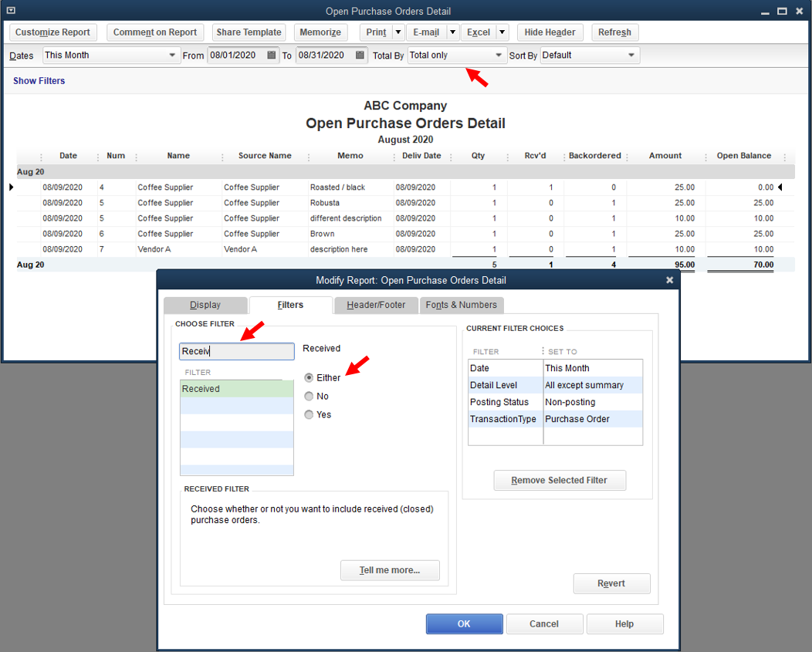This screenshot has height=652, width=812.
Task: Click the filter search field containing Receiv
Action: (236, 351)
